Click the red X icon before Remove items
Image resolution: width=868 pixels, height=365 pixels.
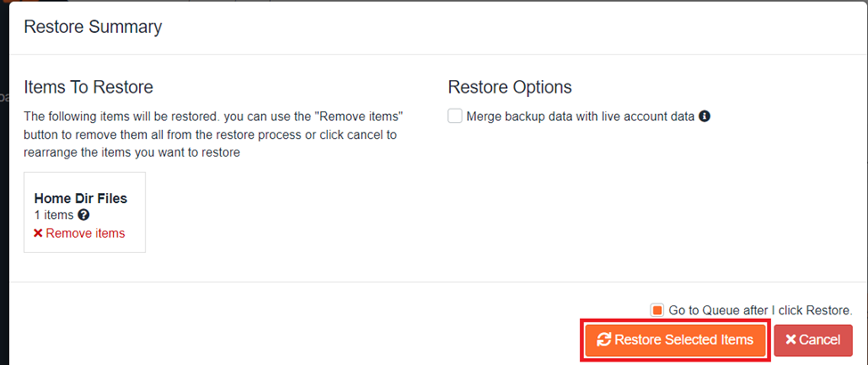point(38,233)
